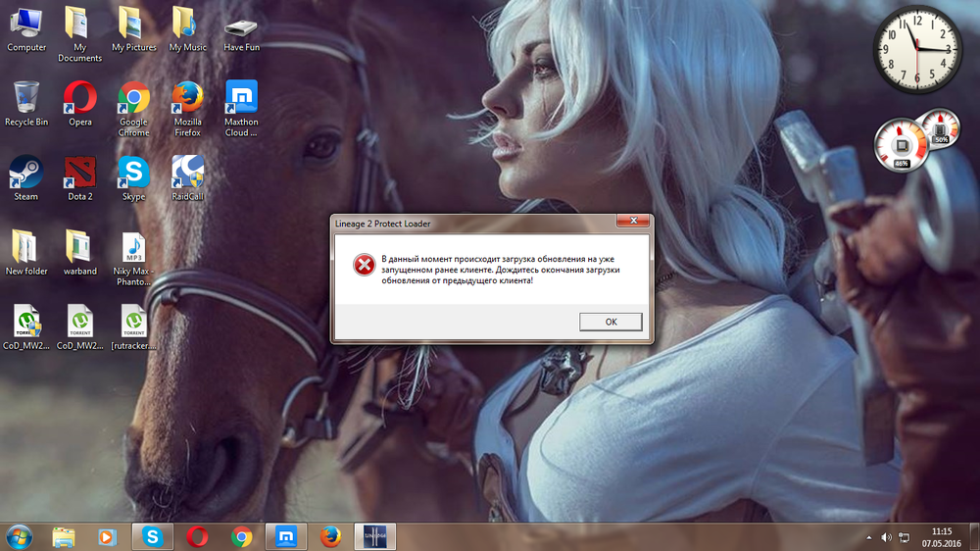980x551 pixels.
Task: Show hidden system tray icons
Action: (x=868, y=537)
